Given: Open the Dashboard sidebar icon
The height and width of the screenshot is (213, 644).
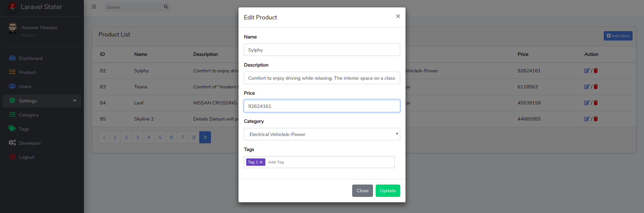Looking at the screenshot, I should tap(12, 58).
